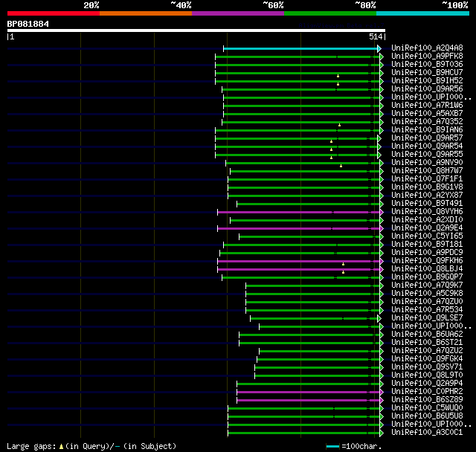Click the orange ~40% identity legend segment

[145, 13]
